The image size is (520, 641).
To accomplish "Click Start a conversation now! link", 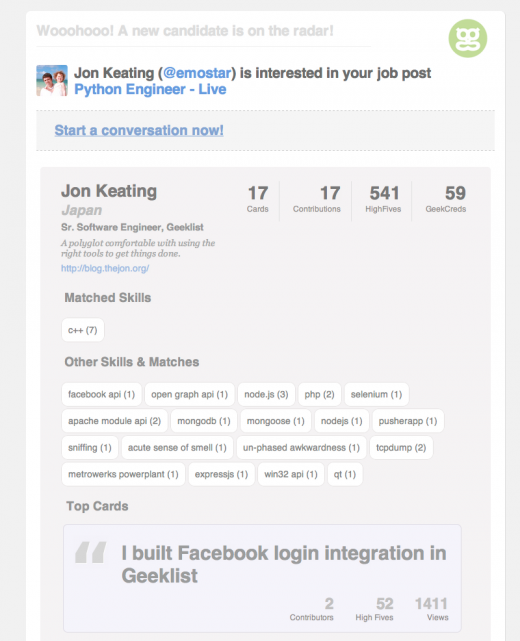I will [139, 130].
